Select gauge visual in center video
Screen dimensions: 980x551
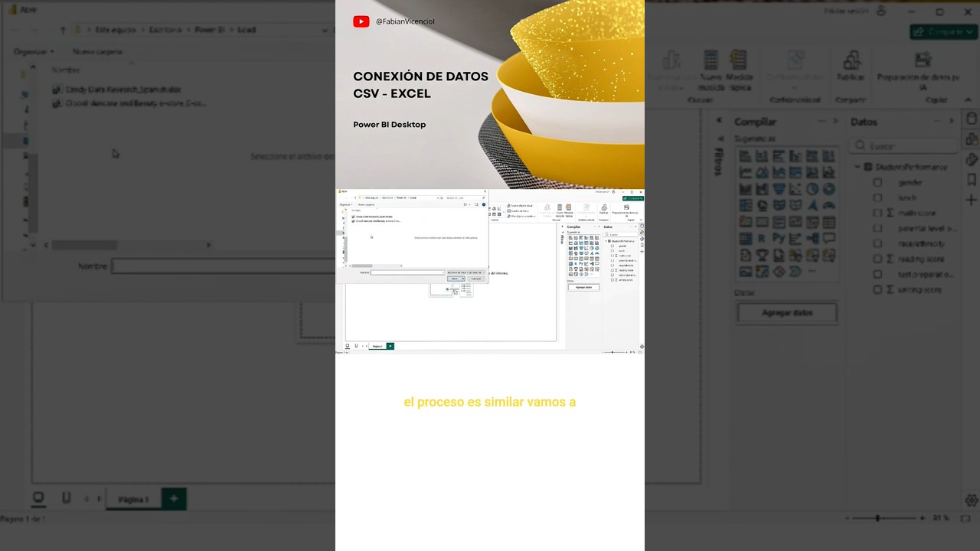coord(597,253)
